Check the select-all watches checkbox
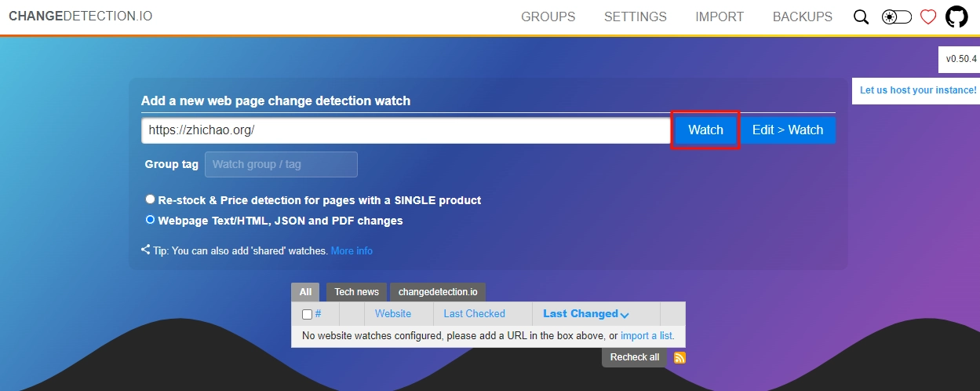The image size is (980, 391). coord(307,314)
